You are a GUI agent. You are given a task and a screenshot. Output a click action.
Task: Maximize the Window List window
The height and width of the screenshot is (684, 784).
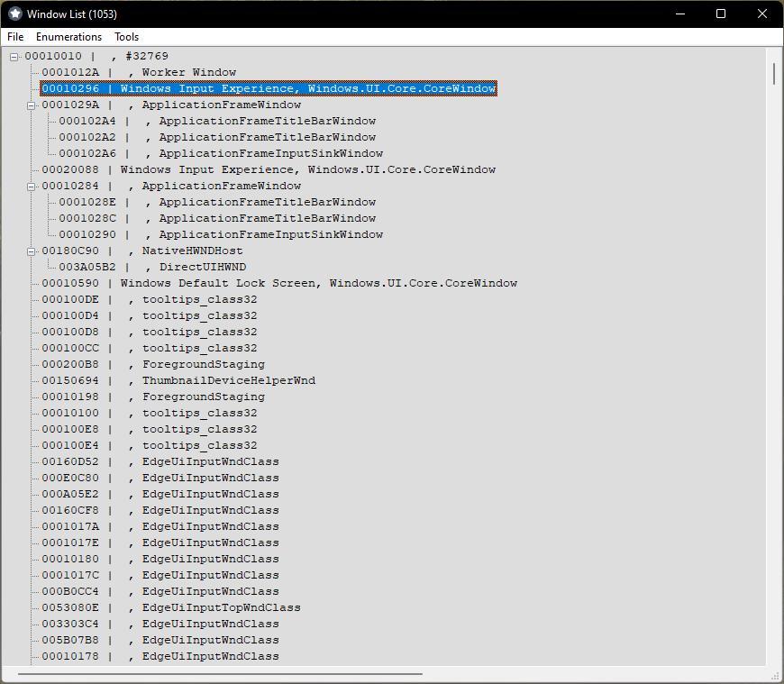click(721, 14)
